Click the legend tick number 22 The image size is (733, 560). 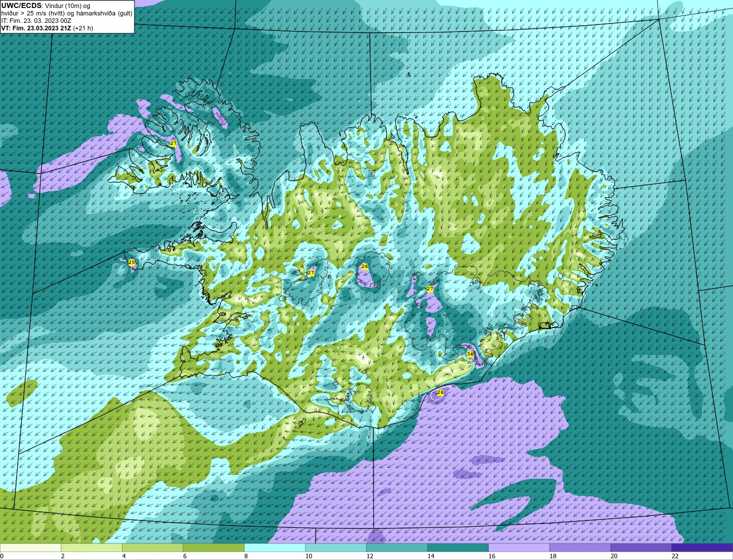tap(675, 556)
